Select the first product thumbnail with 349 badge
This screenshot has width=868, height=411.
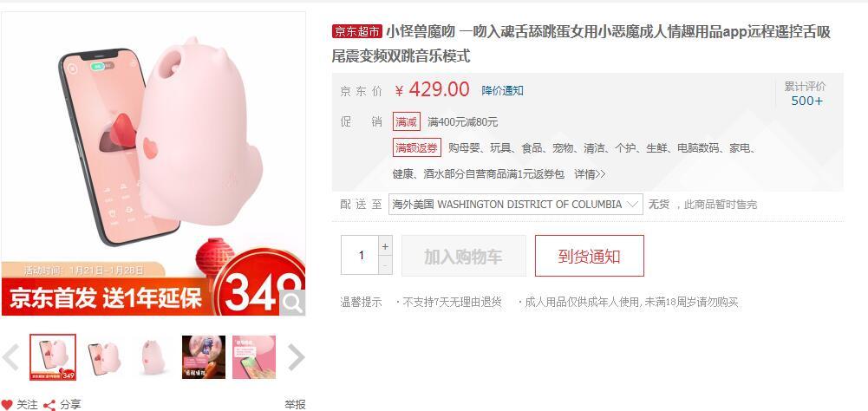pos(53,357)
